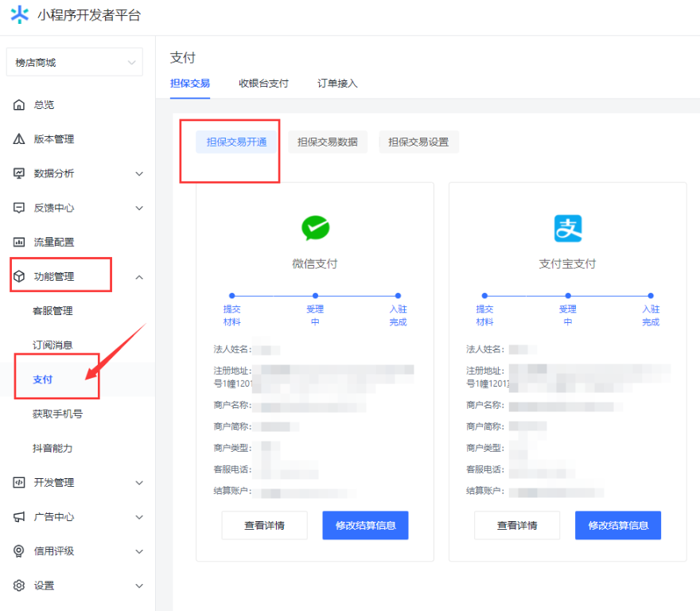
Task: Click Alipay 入驻完成 progress step dot
Action: 651,296
